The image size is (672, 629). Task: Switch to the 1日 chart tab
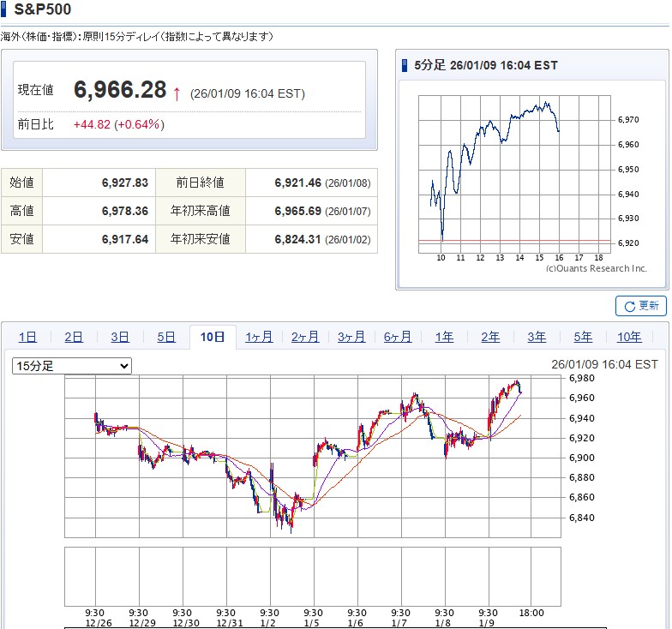pyautogui.click(x=27, y=338)
